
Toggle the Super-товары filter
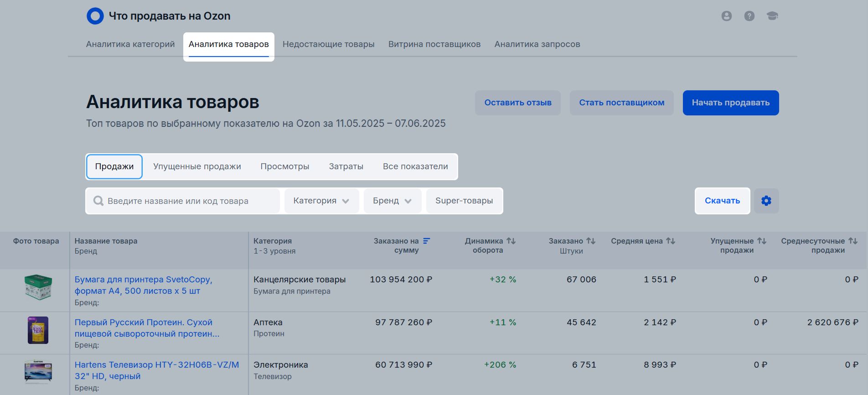[464, 201]
